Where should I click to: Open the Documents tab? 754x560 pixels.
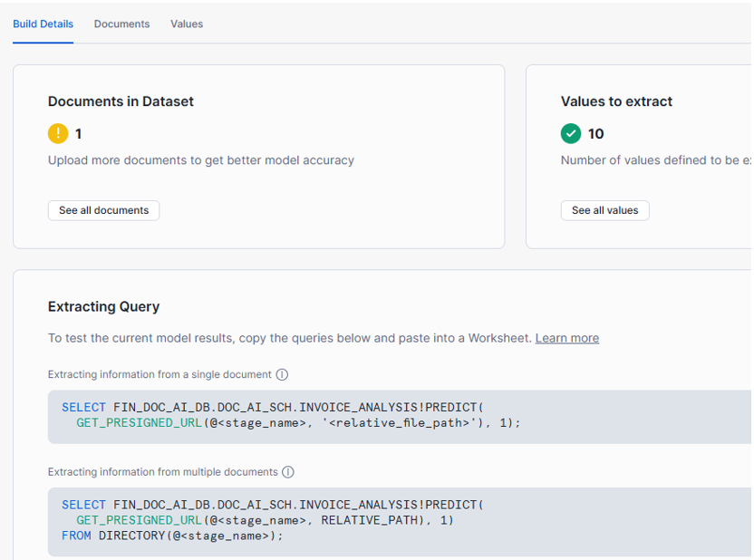121,24
